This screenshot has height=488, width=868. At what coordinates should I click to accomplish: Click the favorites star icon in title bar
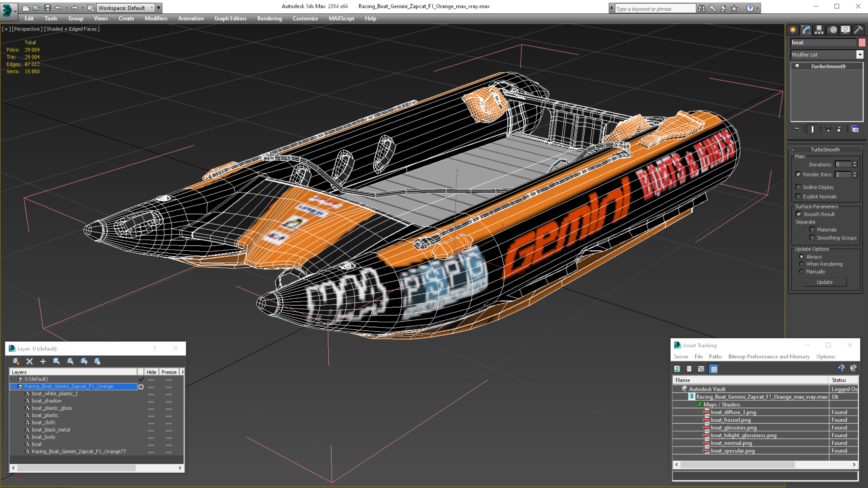click(734, 8)
